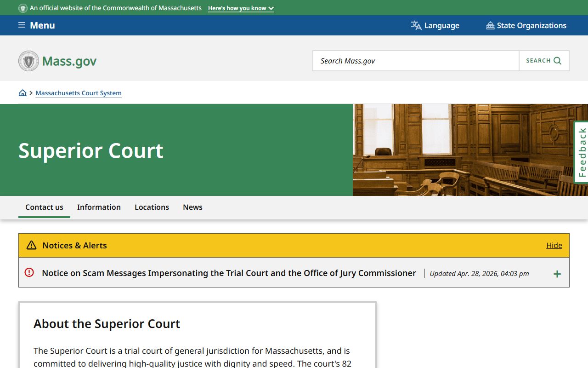This screenshot has height=368, width=588.
Task: Click the "Language" label in top bar
Action: tap(442, 25)
